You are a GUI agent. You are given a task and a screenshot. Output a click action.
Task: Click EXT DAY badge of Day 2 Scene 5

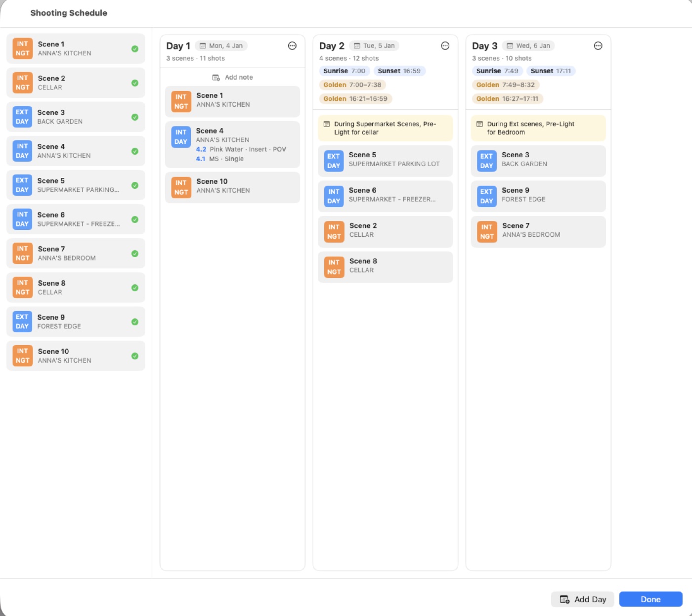pyautogui.click(x=334, y=161)
